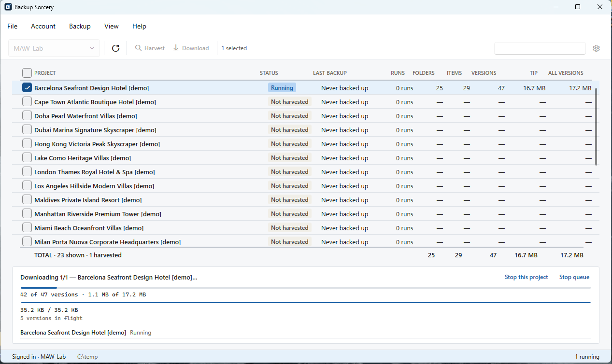The width and height of the screenshot is (612, 364).
Task: Click the Stop this project link
Action: coord(526,277)
